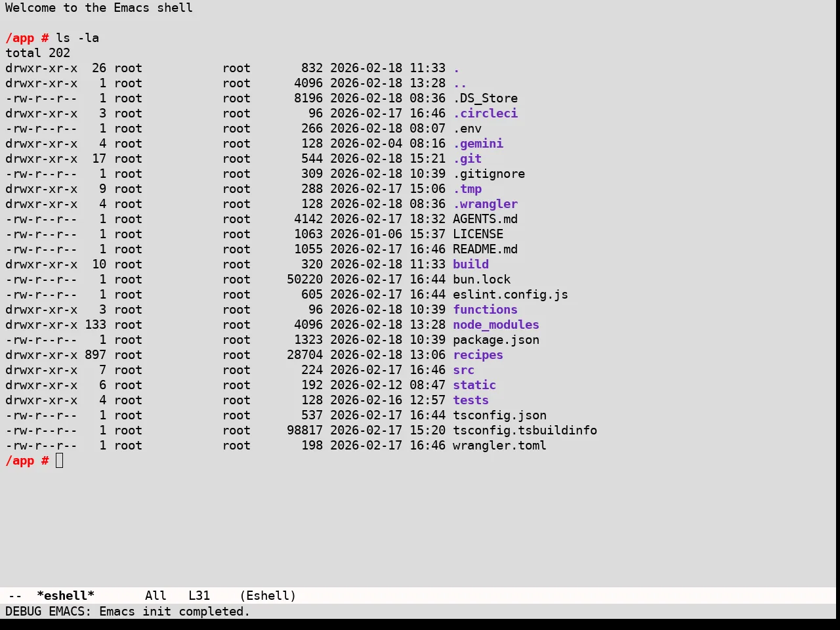Click the .DS_Store file name
This screenshot has width=840, height=630.
485,98
